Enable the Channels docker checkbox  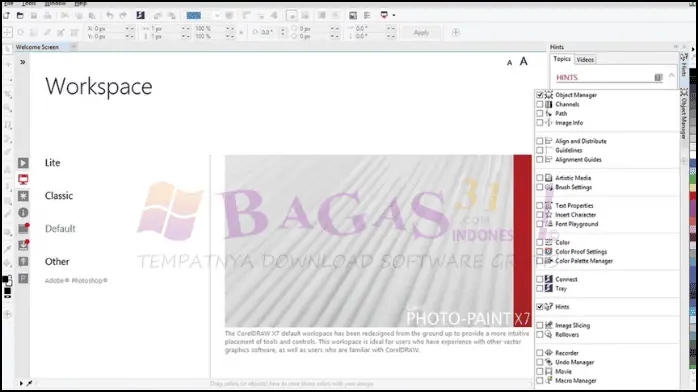tap(540, 104)
